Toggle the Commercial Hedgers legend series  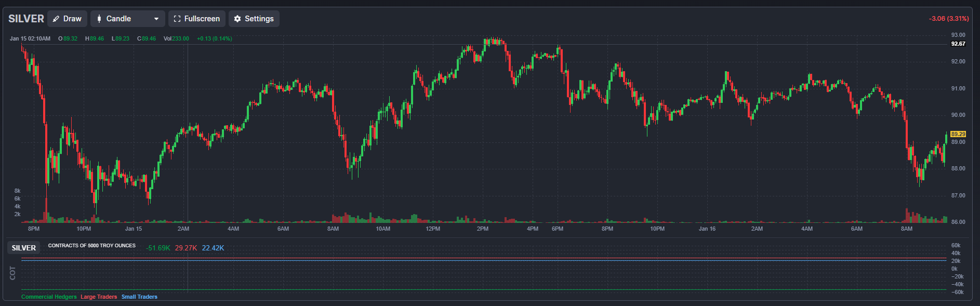[x=49, y=297]
